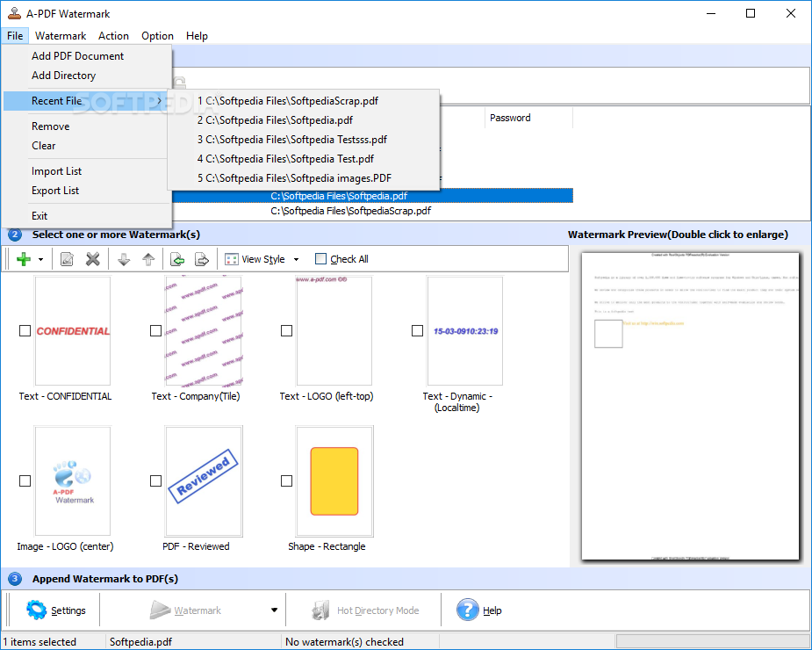Select the highlighted Softpedia.pdf list row

tap(372, 196)
